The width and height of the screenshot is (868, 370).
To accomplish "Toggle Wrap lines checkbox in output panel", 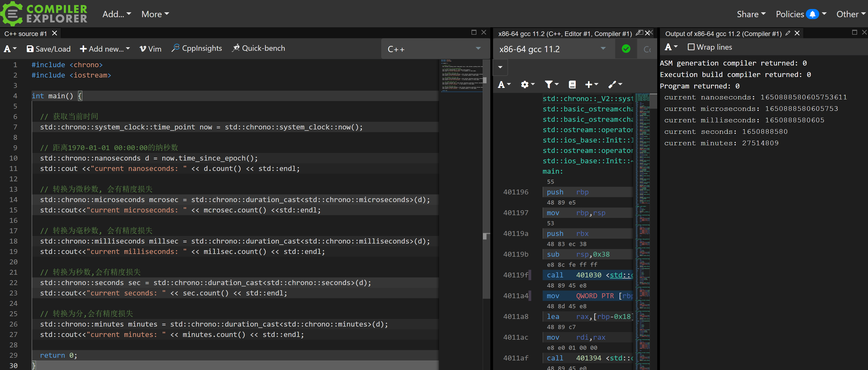I will 690,47.
